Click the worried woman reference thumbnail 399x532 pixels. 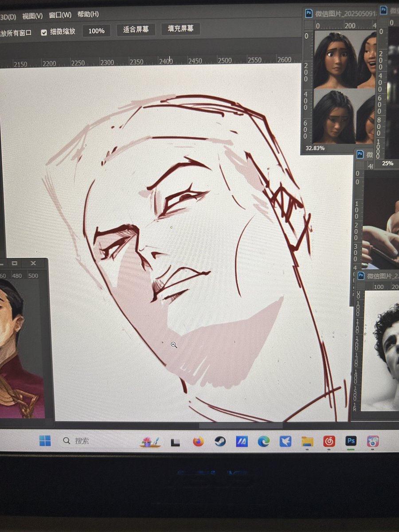[x=335, y=59]
